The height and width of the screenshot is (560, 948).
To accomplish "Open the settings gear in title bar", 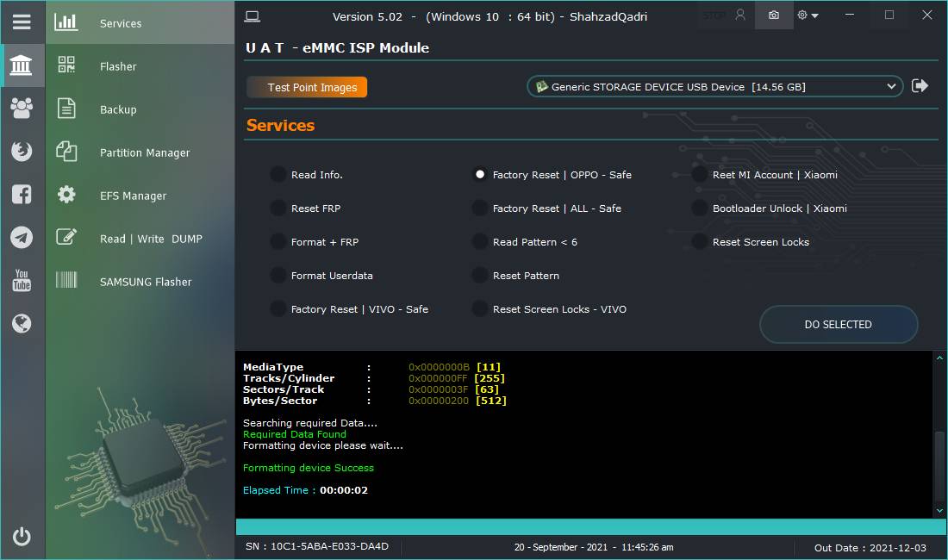I will pos(802,16).
